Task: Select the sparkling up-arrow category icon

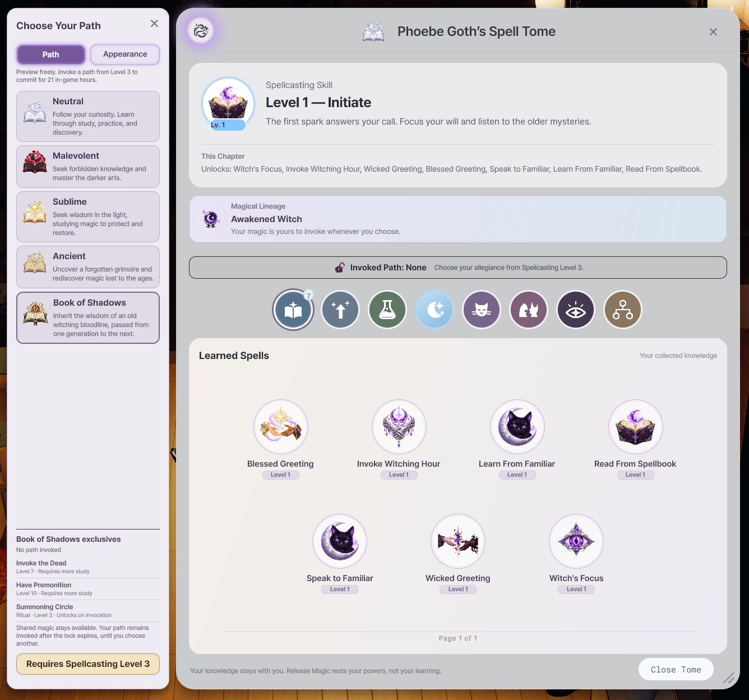Action: pos(340,310)
